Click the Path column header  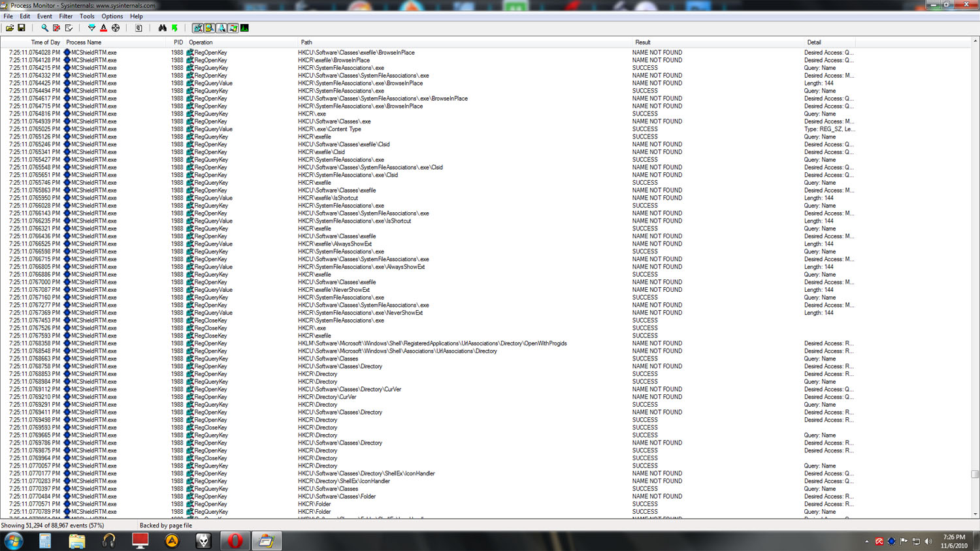[x=465, y=42]
